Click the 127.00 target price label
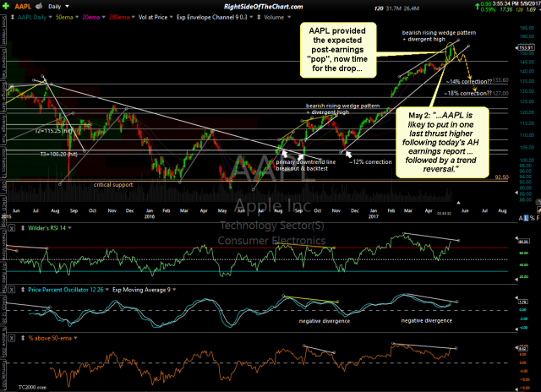Viewport: 541px width, 392px height. (500, 93)
